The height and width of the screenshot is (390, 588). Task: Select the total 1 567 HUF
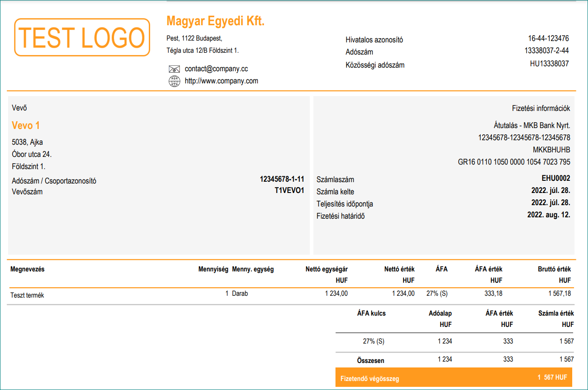tap(552, 377)
